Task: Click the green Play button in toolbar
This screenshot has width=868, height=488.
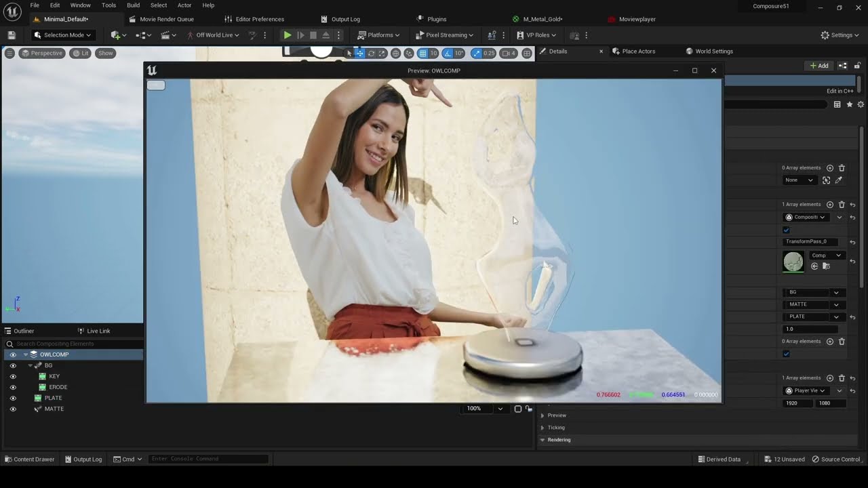Action: (x=288, y=35)
